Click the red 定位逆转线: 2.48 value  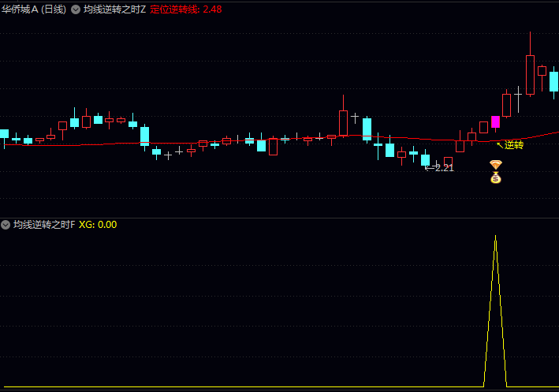186,9
